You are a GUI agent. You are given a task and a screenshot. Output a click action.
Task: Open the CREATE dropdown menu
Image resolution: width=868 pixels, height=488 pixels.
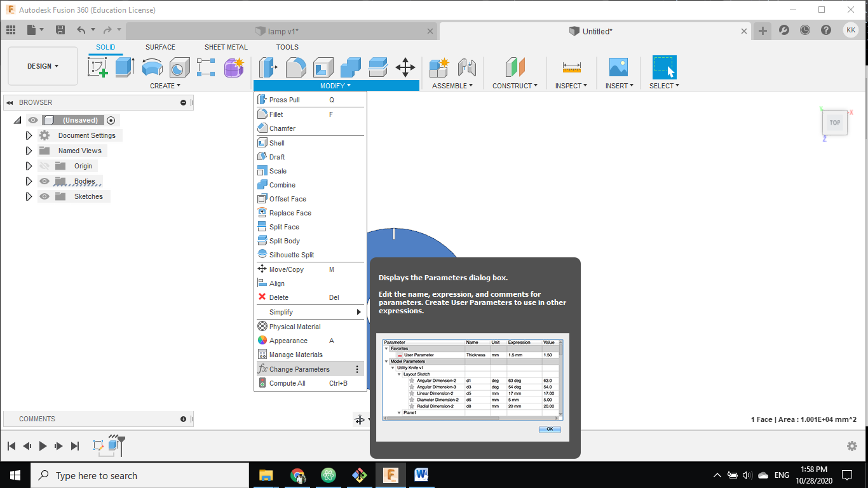click(x=165, y=86)
